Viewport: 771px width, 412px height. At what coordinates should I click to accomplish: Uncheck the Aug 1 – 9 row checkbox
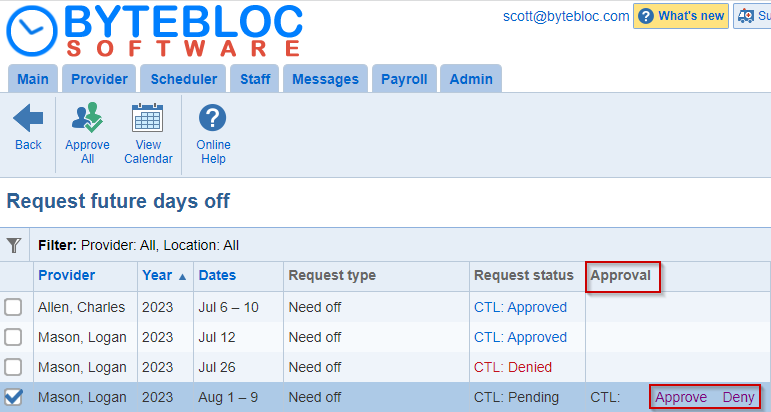pyautogui.click(x=13, y=397)
